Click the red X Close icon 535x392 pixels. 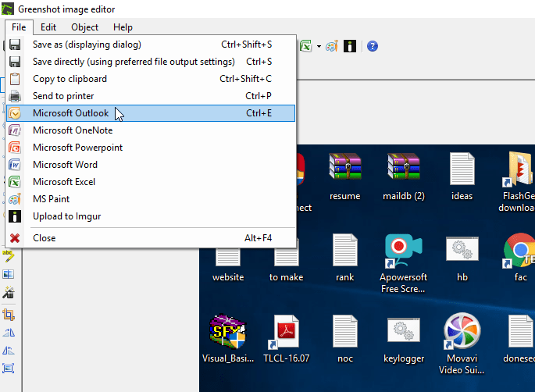[x=15, y=238]
